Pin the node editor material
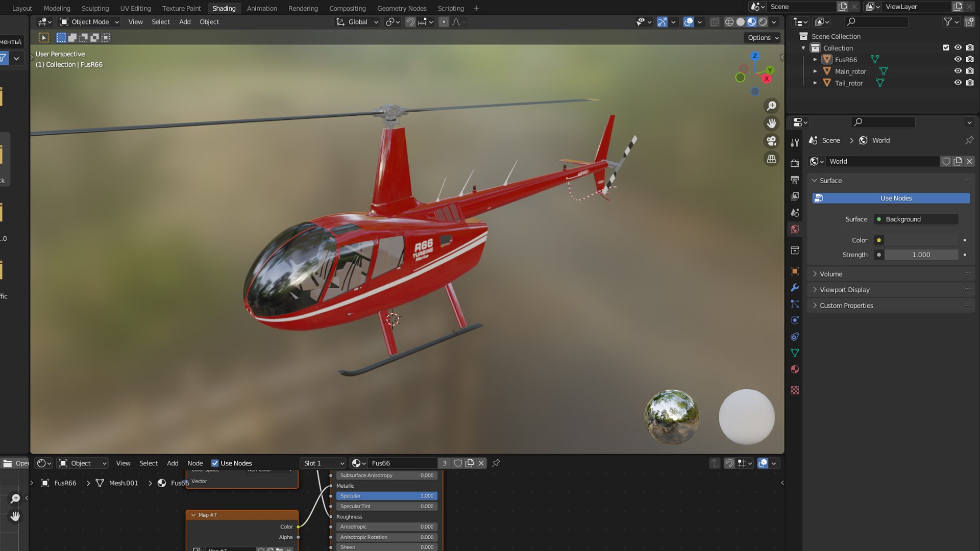Viewport: 980px width, 551px height. [x=496, y=463]
